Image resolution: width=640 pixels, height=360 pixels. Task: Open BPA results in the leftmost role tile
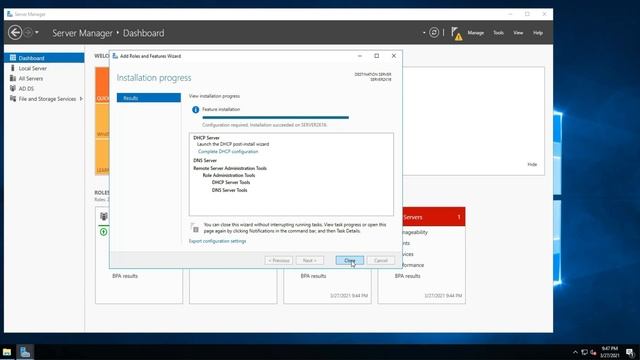(125, 276)
